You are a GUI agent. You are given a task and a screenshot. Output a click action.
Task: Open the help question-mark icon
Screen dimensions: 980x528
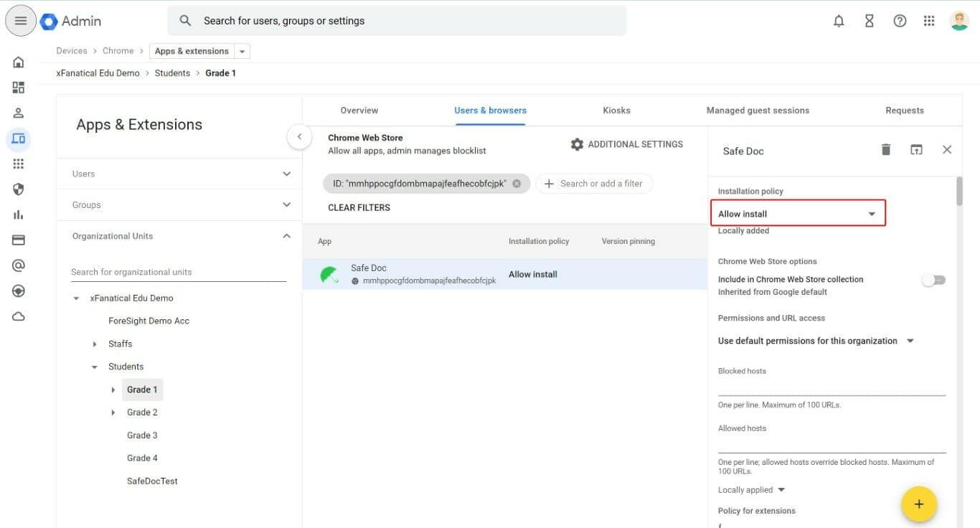[x=900, y=21]
